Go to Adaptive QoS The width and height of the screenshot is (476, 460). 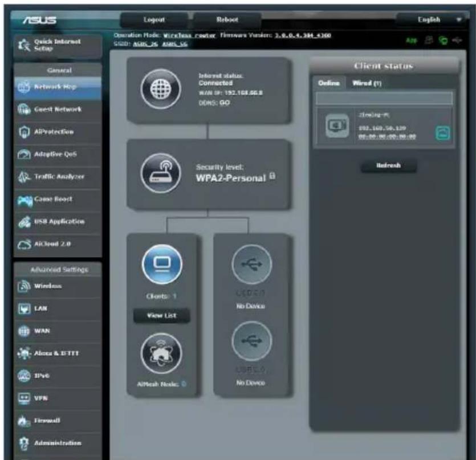[x=58, y=154]
